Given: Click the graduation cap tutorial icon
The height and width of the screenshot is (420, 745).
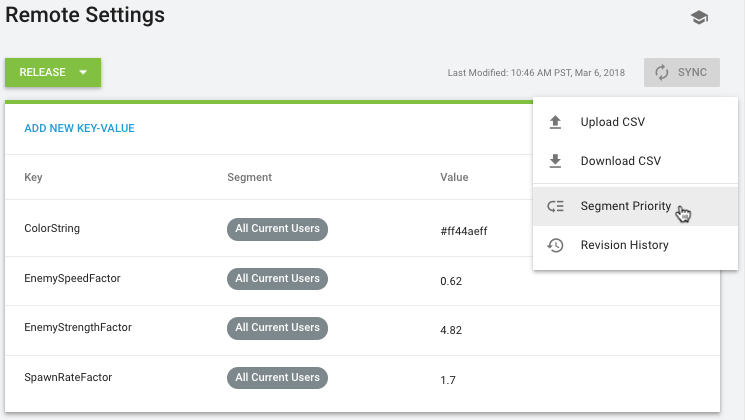Looking at the screenshot, I should click(699, 17).
